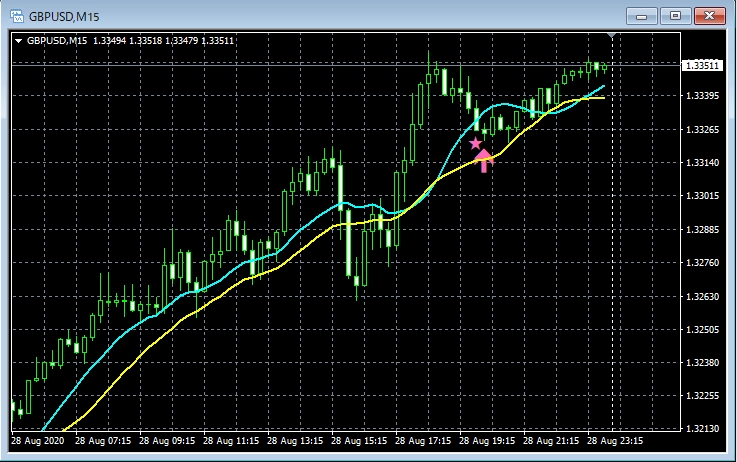Click the chart window icon in title bar
This screenshot has height=462, width=737.
click(x=17, y=16)
